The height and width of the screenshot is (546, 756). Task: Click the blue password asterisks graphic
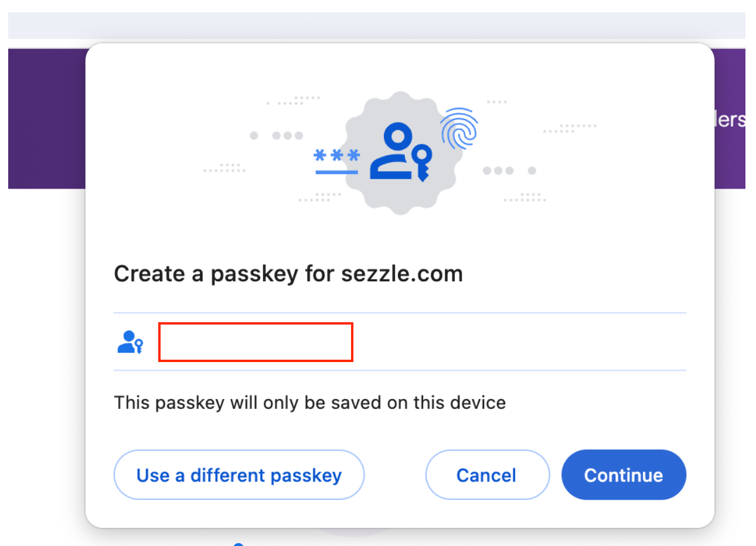coord(336,155)
